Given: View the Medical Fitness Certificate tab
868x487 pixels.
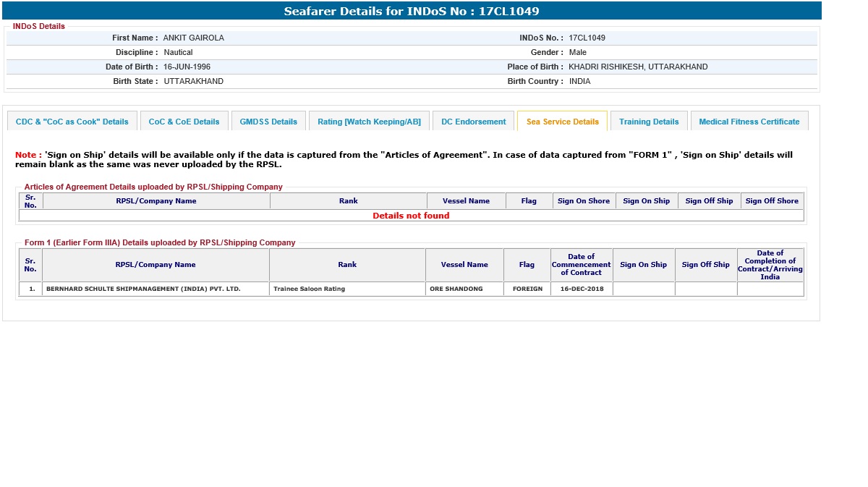Looking at the screenshot, I should coord(749,122).
